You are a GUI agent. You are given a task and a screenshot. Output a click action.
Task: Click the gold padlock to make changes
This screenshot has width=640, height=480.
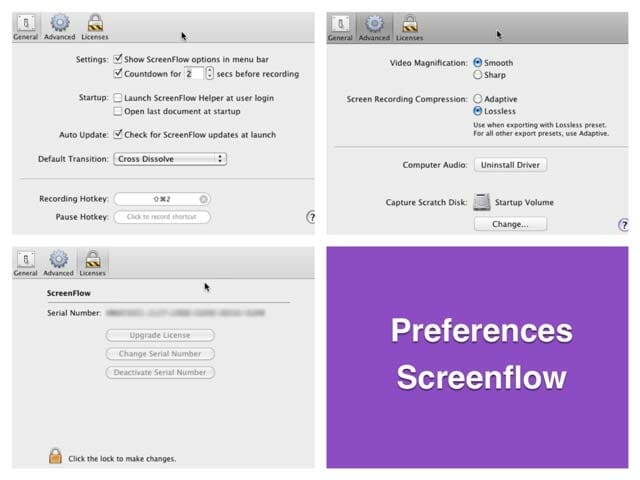click(x=55, y=456)
